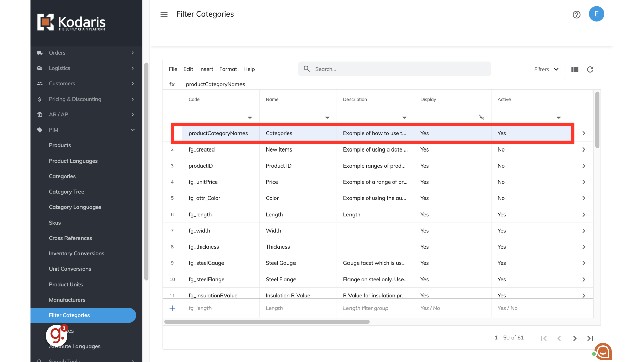Toggle the Code column filter icon
The height and width of the screenshot is (362, 644).
coord(250,117)
